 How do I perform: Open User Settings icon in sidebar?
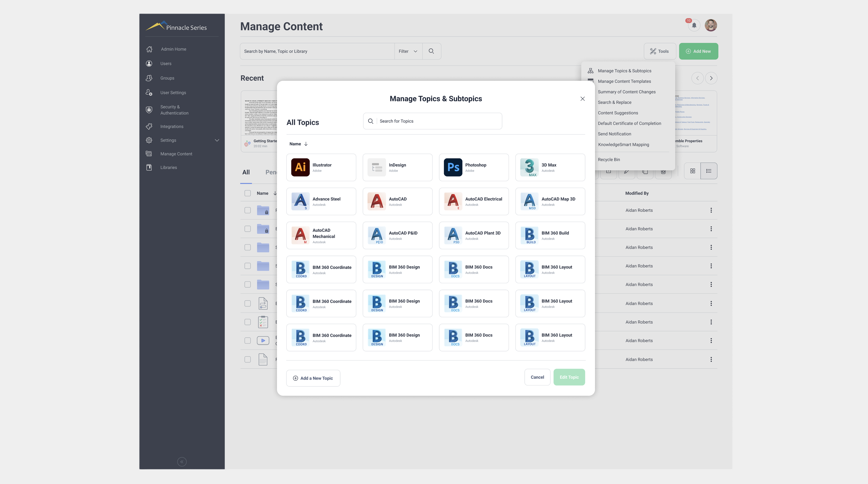pyautogui.click(x=149, y=92)
